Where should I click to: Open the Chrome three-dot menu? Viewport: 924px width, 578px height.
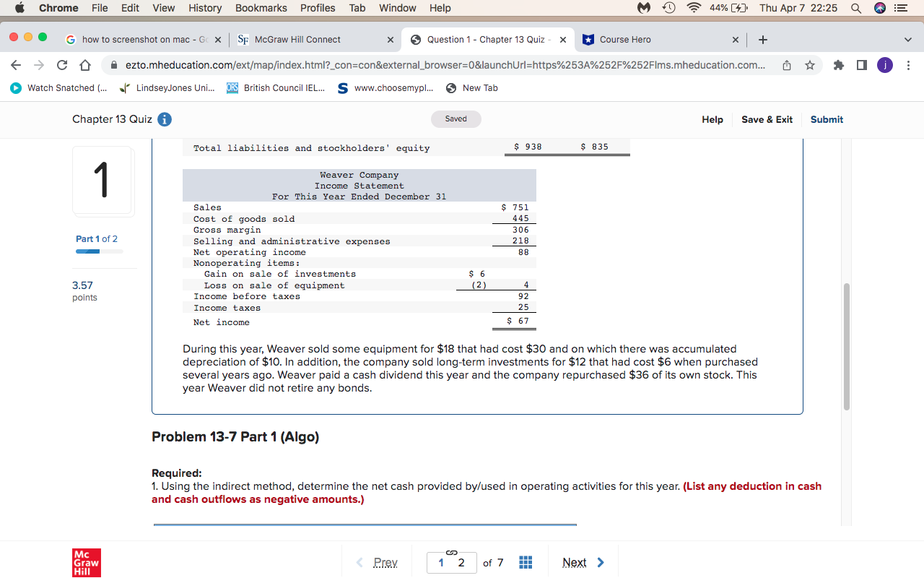click(908, 65)
